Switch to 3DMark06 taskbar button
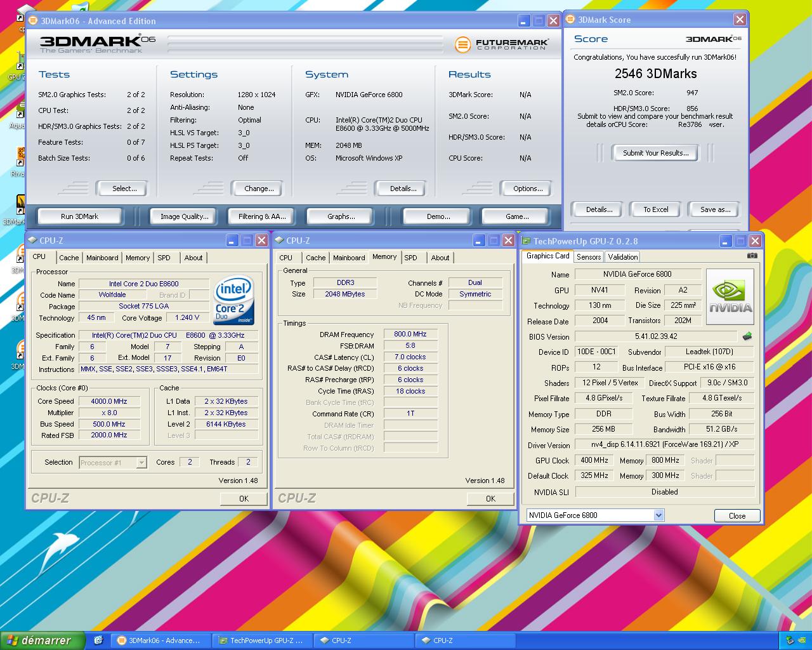This screenshot has width=812, height=650. (161, 640)
